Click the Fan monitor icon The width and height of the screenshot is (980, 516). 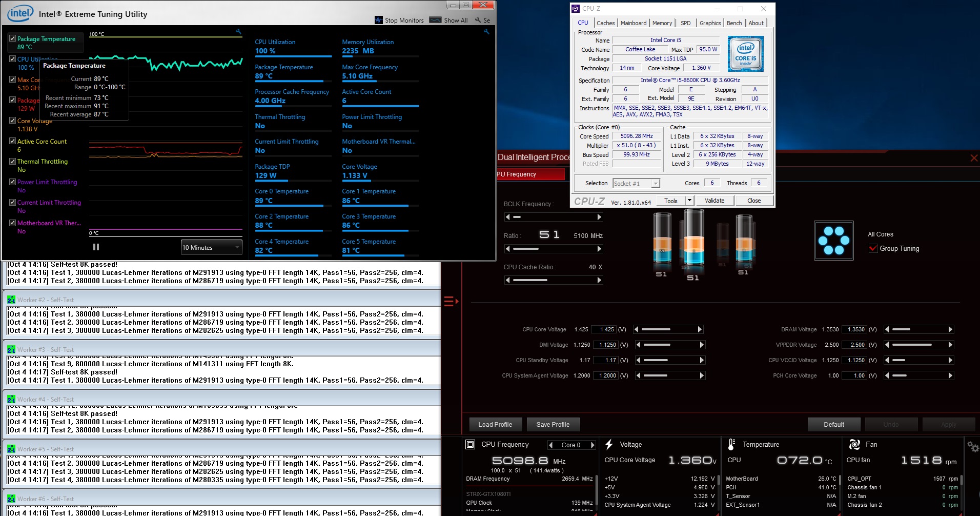854,445
